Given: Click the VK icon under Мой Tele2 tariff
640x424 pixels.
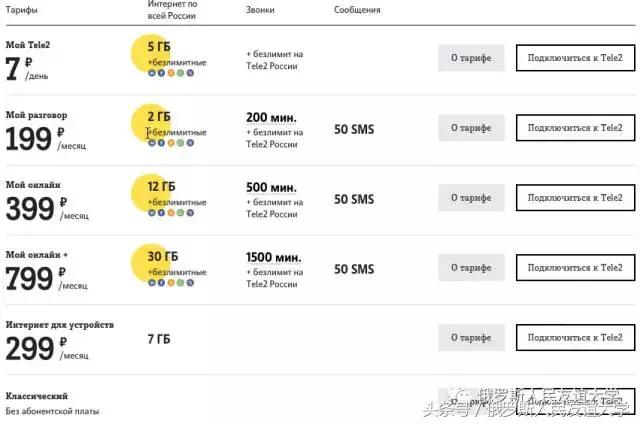Looking at the screenshot, I should 151,72.
